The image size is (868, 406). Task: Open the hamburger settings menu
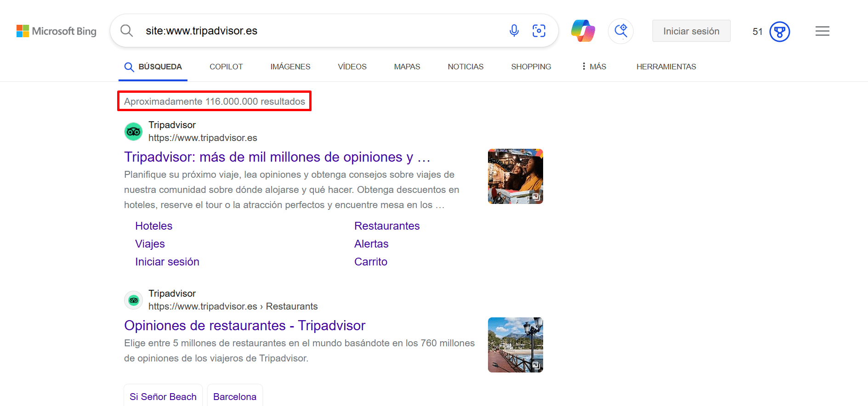coord(823,31)
